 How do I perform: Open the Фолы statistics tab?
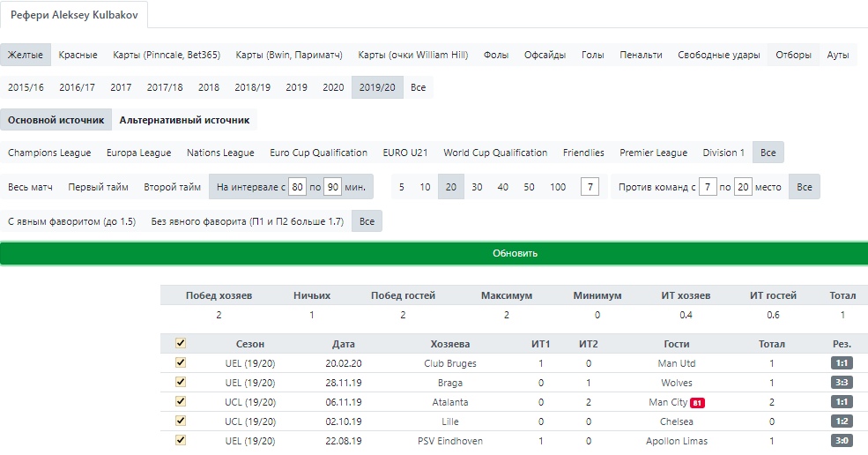pyautogui.click(x=496, y=55)
